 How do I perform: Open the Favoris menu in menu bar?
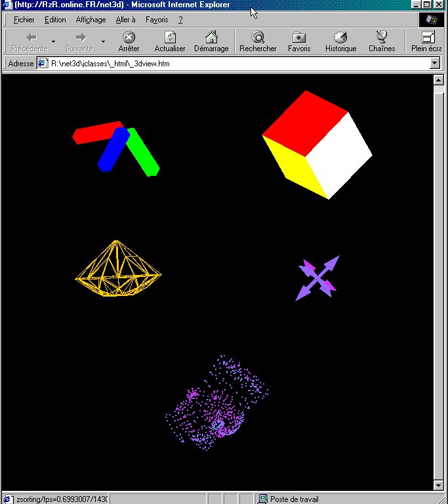[157, 20]
